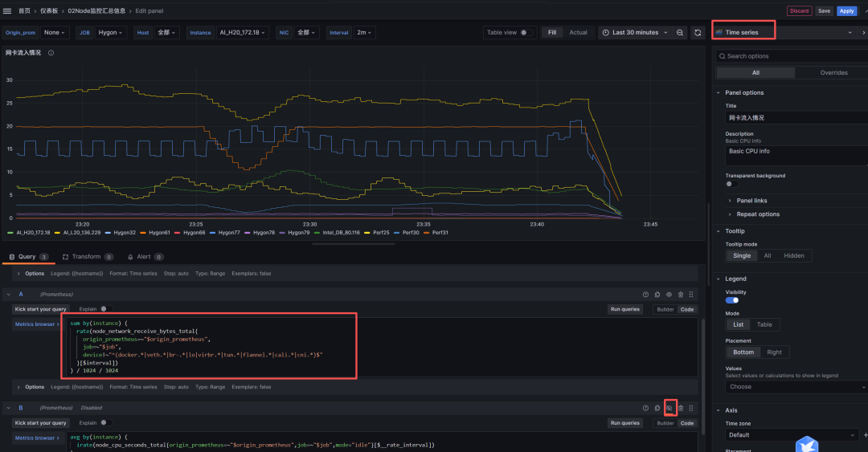Open the hamburger navigation menu
868x452 pixels.
click(7, 11)
